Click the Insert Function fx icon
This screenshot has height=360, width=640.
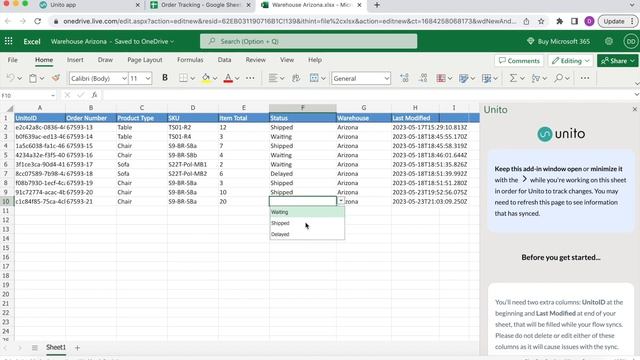94,95
